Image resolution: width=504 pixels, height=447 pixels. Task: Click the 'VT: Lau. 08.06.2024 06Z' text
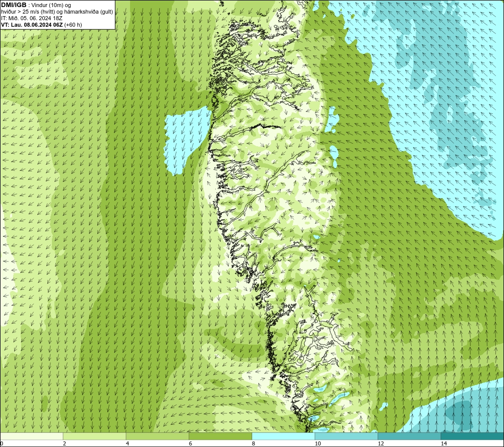(32, 25)
